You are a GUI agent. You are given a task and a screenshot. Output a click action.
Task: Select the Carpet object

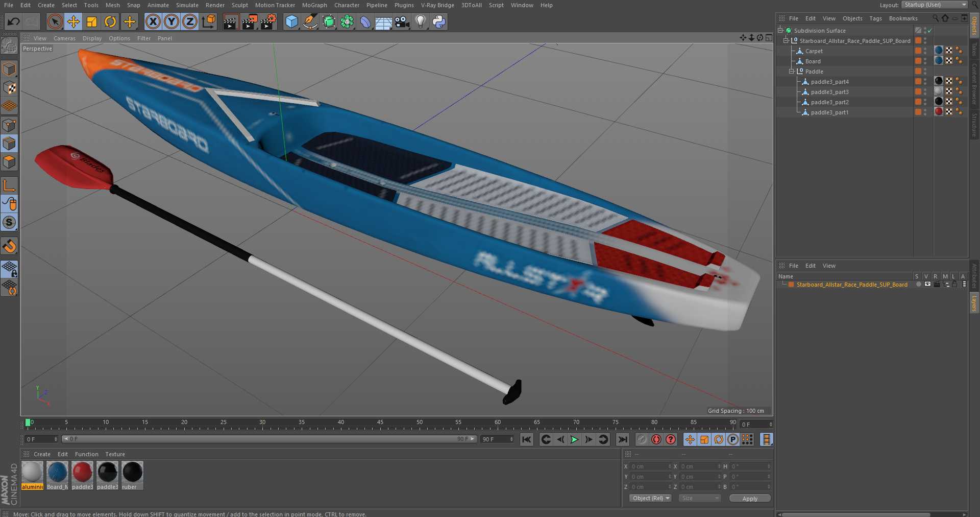coord(814,51)
